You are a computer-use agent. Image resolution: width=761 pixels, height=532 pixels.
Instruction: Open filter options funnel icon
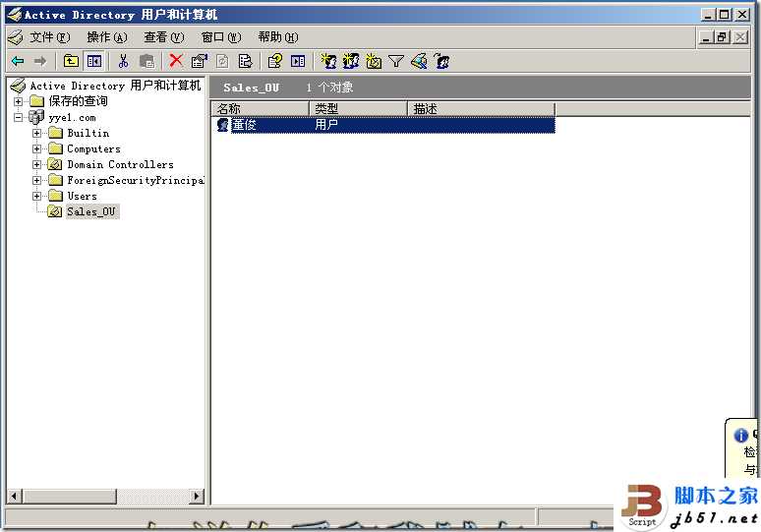click(396, 61)
